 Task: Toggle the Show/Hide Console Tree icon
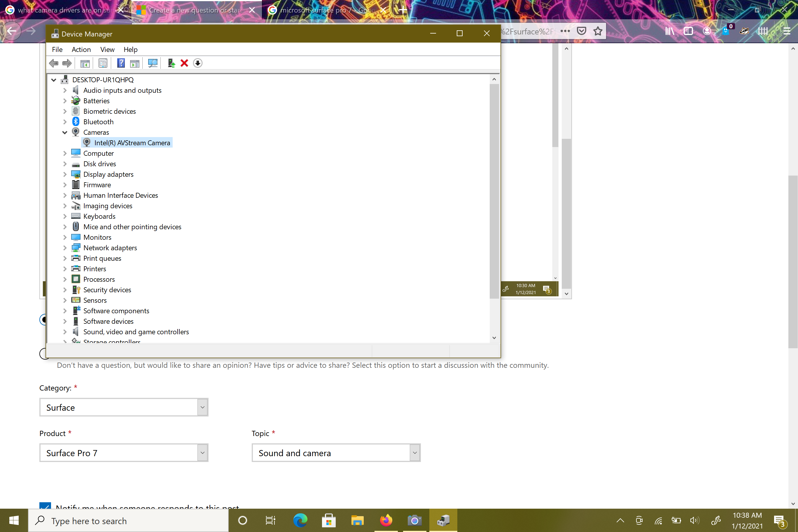coord(85,63)
